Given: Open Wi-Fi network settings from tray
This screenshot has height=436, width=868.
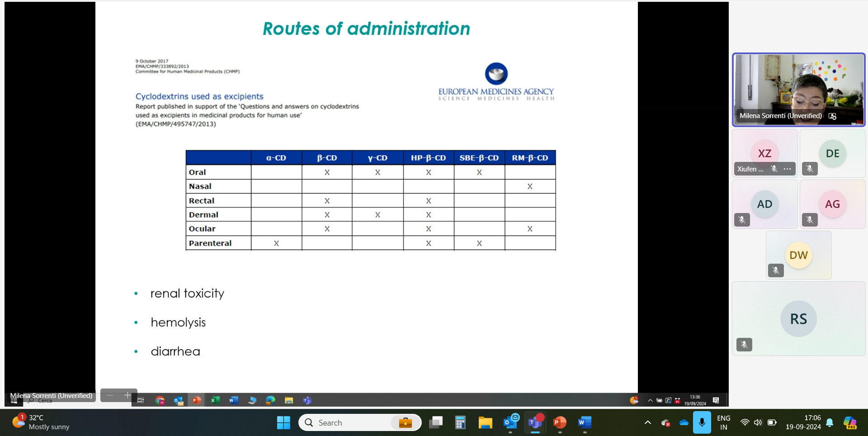Looking at the screenshot, I should tap(745, 422).
